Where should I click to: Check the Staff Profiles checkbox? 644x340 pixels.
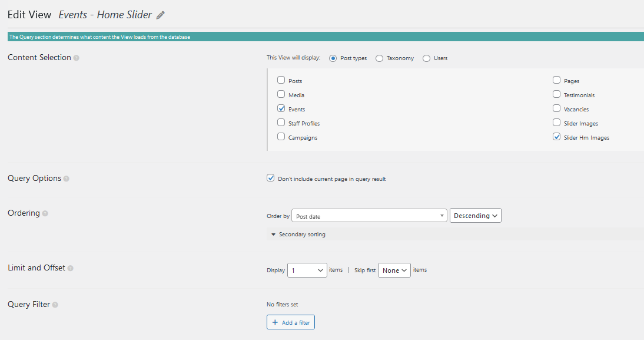pyautogui.click(x=281, y=123)
